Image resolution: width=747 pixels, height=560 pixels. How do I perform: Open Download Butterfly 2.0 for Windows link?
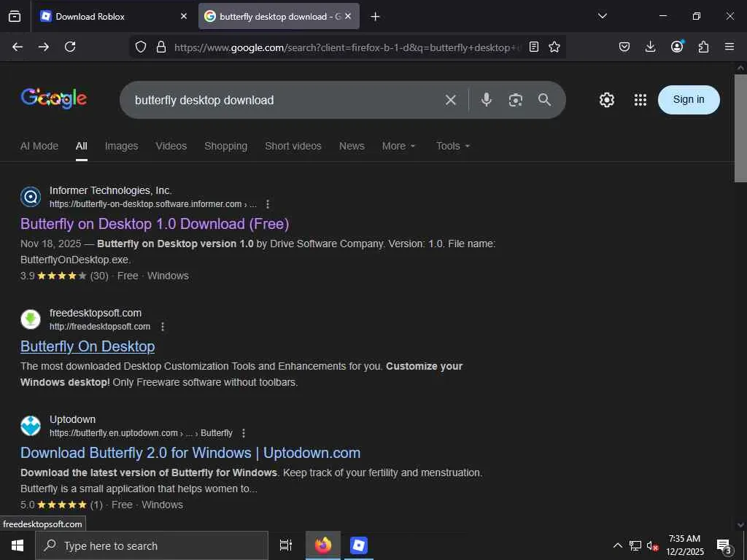pos(190,453)
